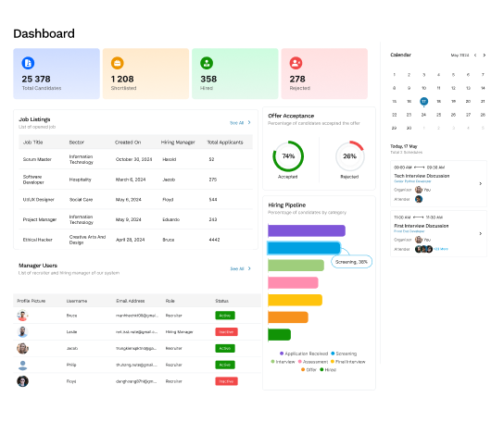
Task: Open Jacob's profile picture in Manager Users
Action: tap(22, 349)
